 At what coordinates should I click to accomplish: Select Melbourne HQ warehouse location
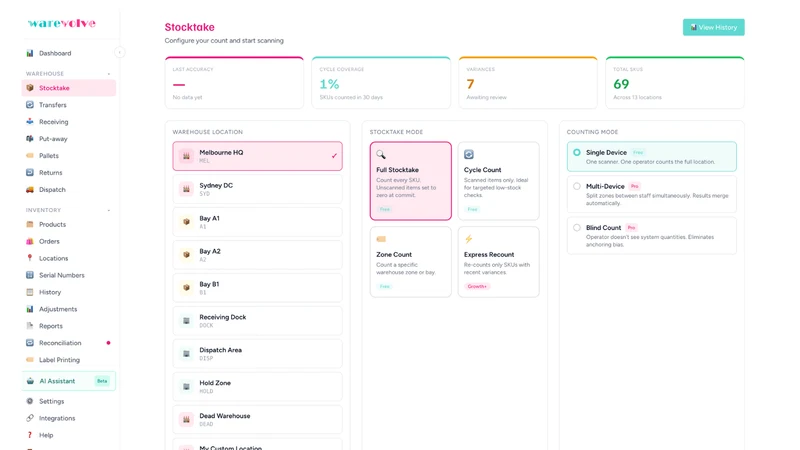pos(258,156)
